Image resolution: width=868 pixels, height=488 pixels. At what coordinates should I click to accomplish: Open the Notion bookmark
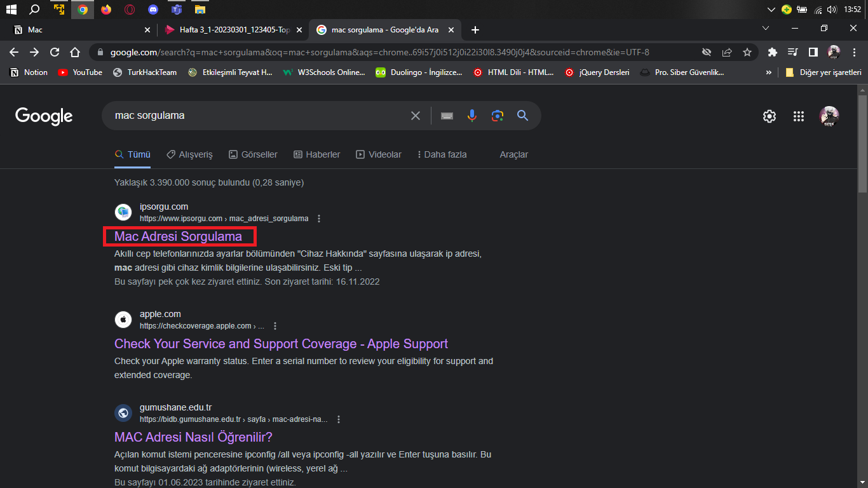coord(29,72)
